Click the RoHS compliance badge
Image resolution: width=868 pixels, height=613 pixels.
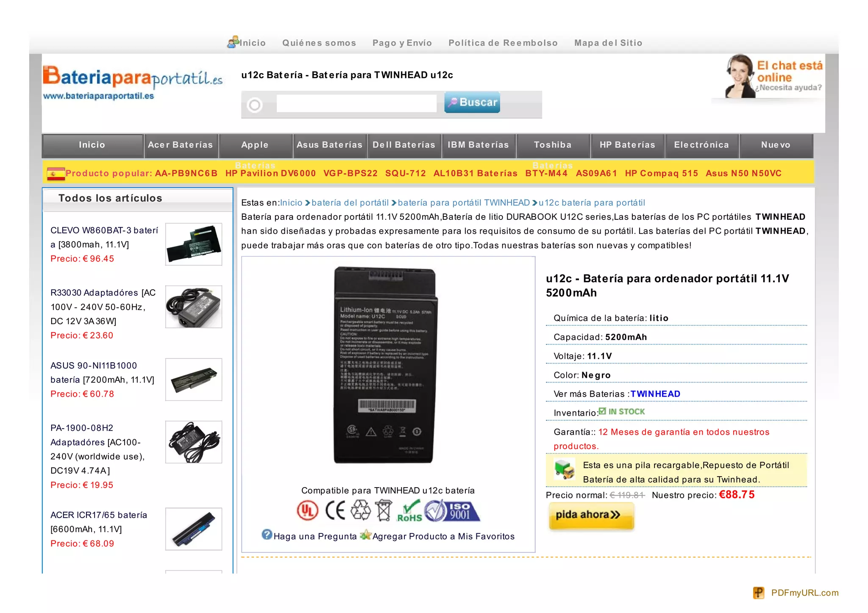point(409,510)
